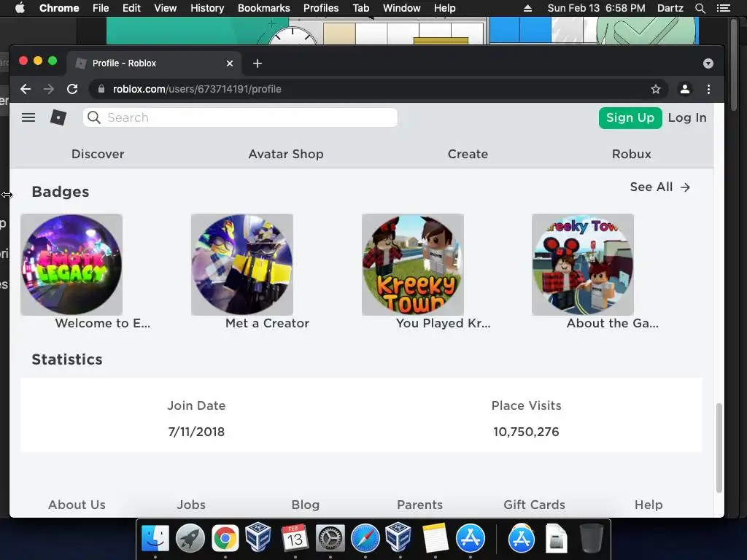Open the File menu
Image resolution: width=747 pixels, height=560 pixels.
pyautogui.click(x=101, y=8)
